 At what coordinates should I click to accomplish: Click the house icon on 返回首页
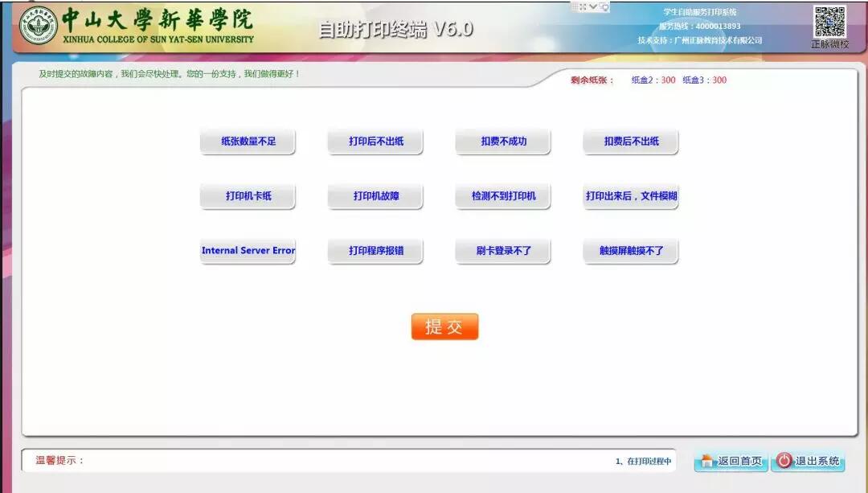click(707, 461)
